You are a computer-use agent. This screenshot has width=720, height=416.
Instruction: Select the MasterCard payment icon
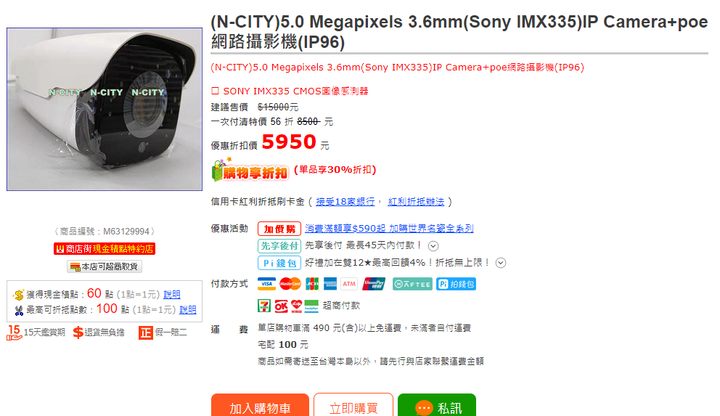tap(290, 284)
